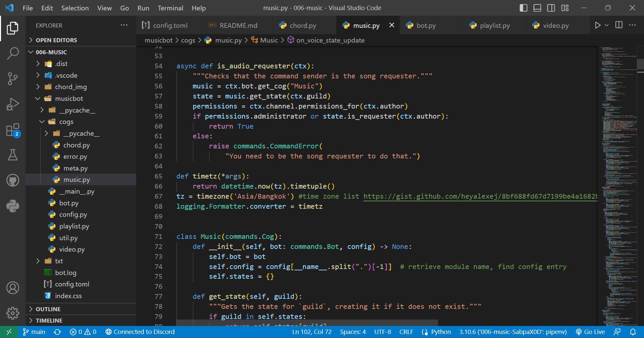Switch to the bot.py tab
Image resolution: width=644 pixels, height=338 pixels.
pos(426,25)
